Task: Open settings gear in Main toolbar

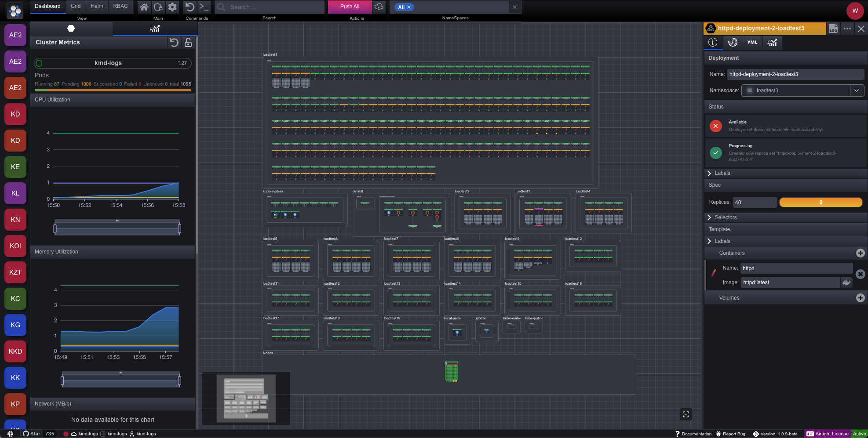Action: point(172,7)
